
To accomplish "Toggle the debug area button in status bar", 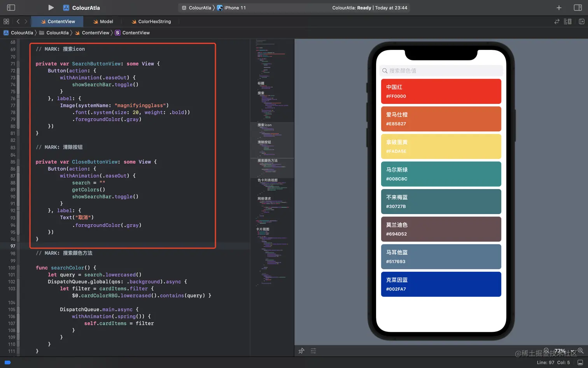I will (x=580, y=363).
